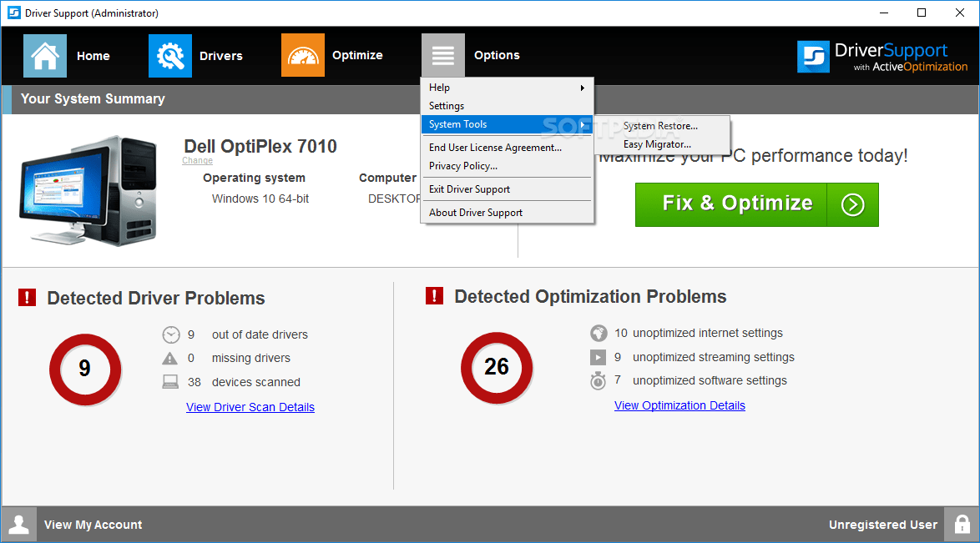This screenshot has height=543, width=980.
Task: Click the laptop icon for devices scanned
Action: pyautogui.click(x=170, y=382)
